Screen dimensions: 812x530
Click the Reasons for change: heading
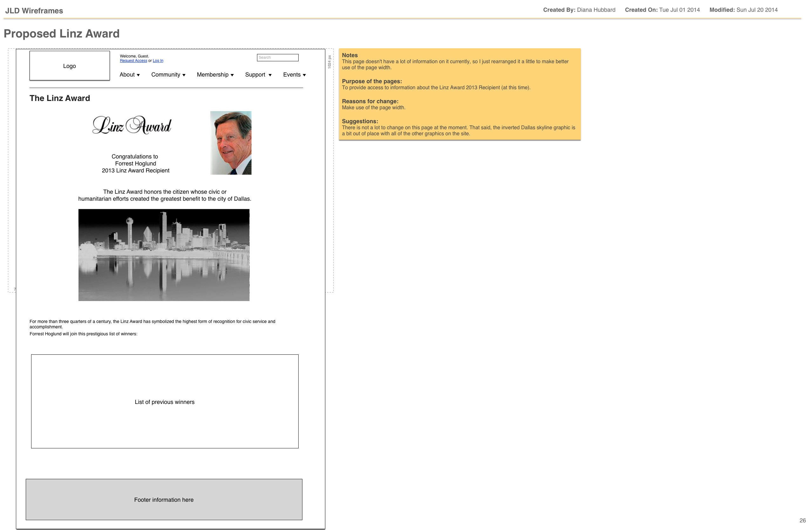coord(370,101)
